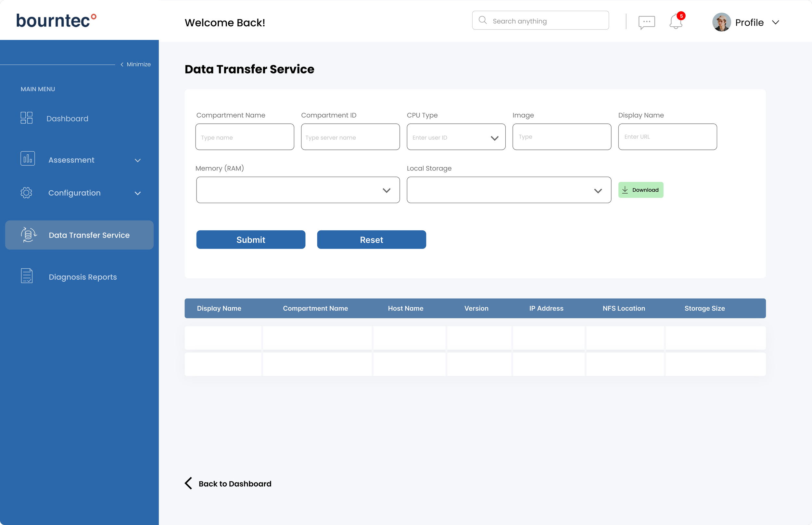Open the Local Storage dropdown

[598, 191]
